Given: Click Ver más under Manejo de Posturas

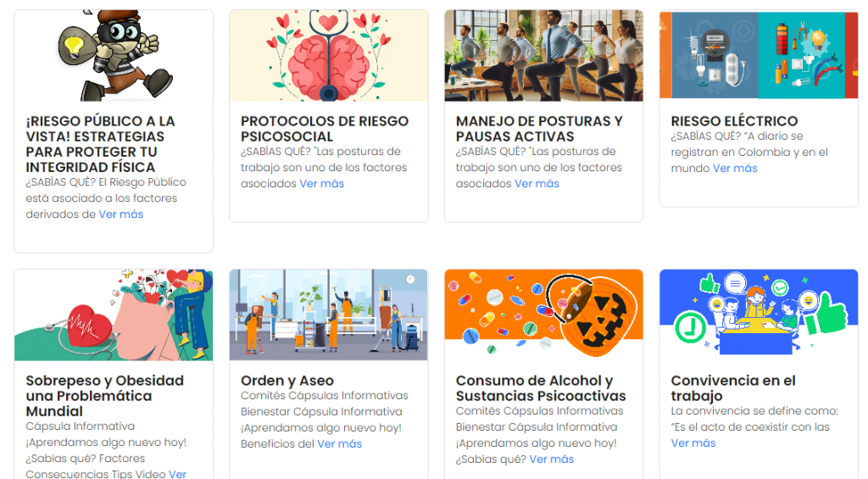Looking at the screenshot, I should tap(537, 183).
